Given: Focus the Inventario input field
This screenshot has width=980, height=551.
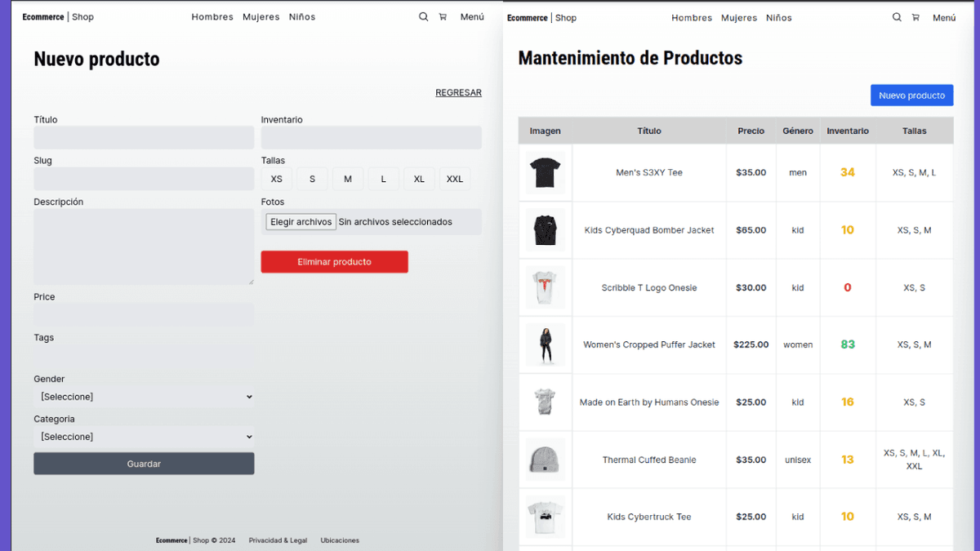Looking at the screenshot, I should coord(372,137).
